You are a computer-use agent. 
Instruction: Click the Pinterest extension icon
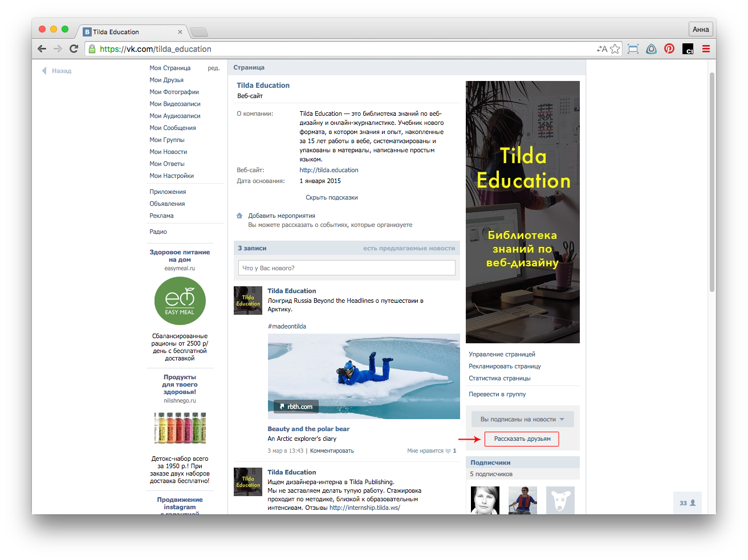point(669,49)
